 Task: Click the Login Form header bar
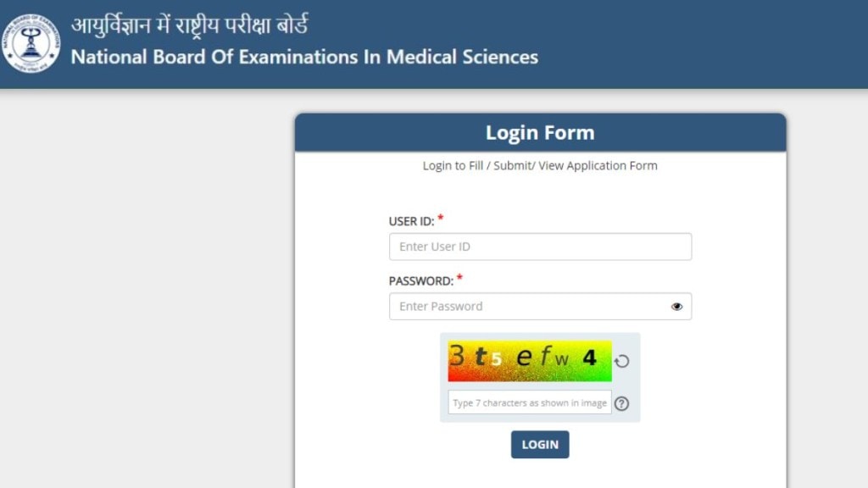point(540,133)
